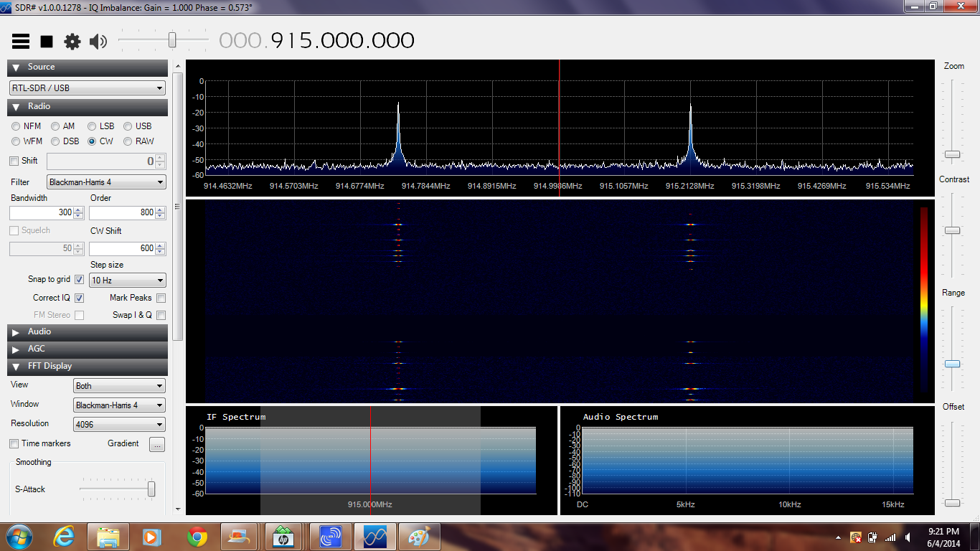Viewport: 980px width, 551px height.
Task: Click the Bandwidth input field
Action: tap(42, 213)
